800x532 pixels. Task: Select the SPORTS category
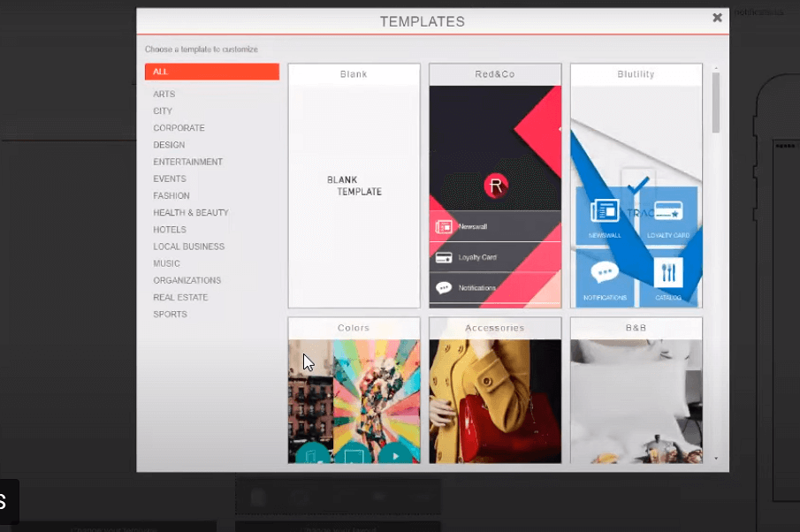point(170,315)
